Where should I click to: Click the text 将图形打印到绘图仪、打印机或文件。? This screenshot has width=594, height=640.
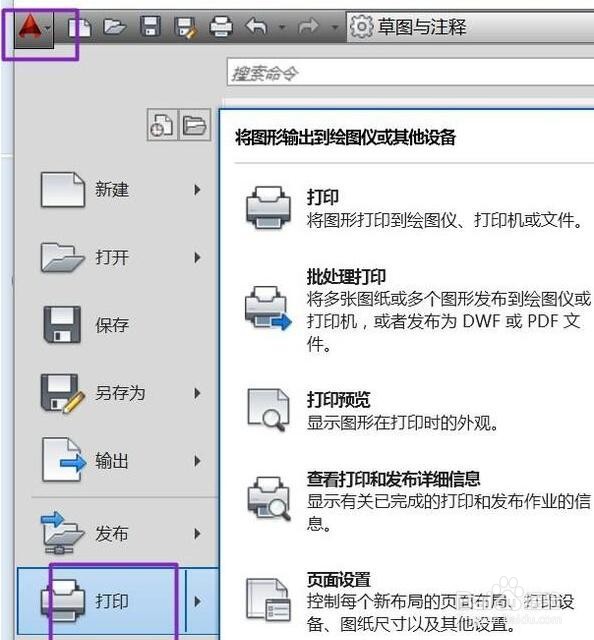point(445,220)
